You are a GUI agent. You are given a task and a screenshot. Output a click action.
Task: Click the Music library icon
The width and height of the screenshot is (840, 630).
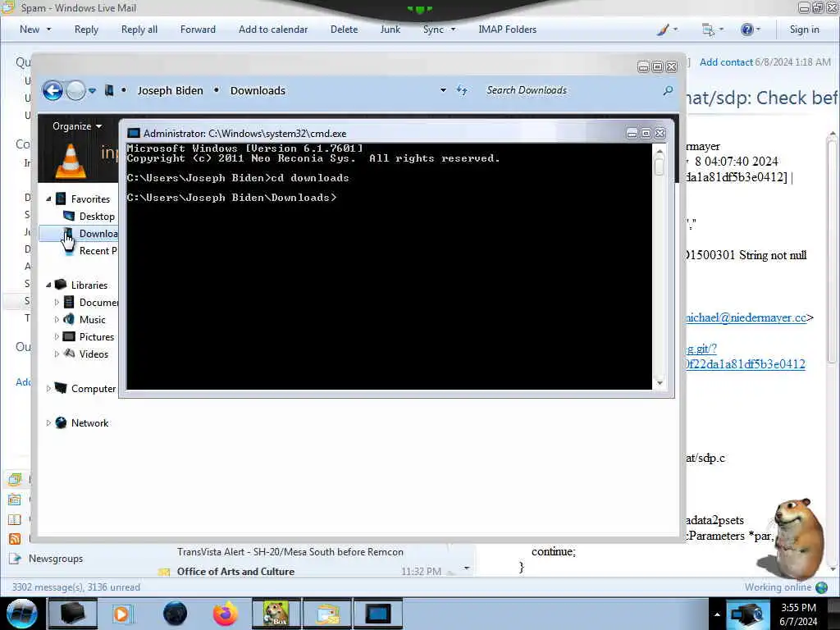(x=69, y=319)
